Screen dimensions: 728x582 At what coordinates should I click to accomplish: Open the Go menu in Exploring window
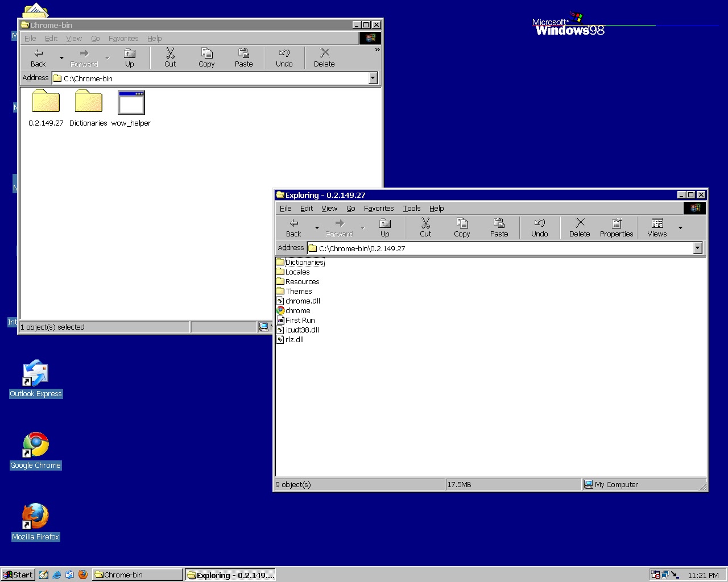(351, 209)
